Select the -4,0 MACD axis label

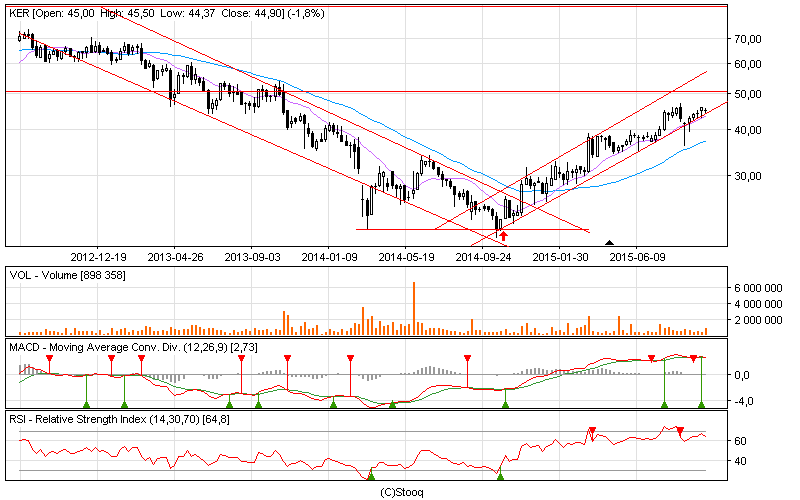(742, 402)
